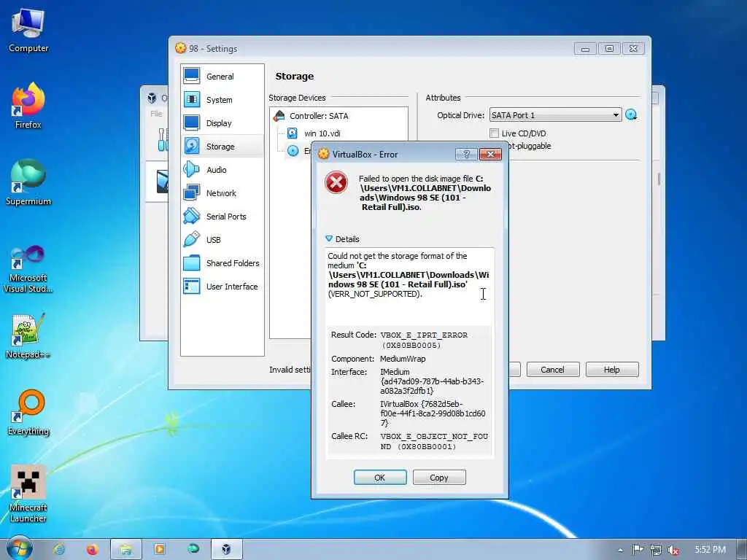Screen dimensions: 747x560
Task: Click the VirtualBox taskbar button
Action: pos(227,549)
